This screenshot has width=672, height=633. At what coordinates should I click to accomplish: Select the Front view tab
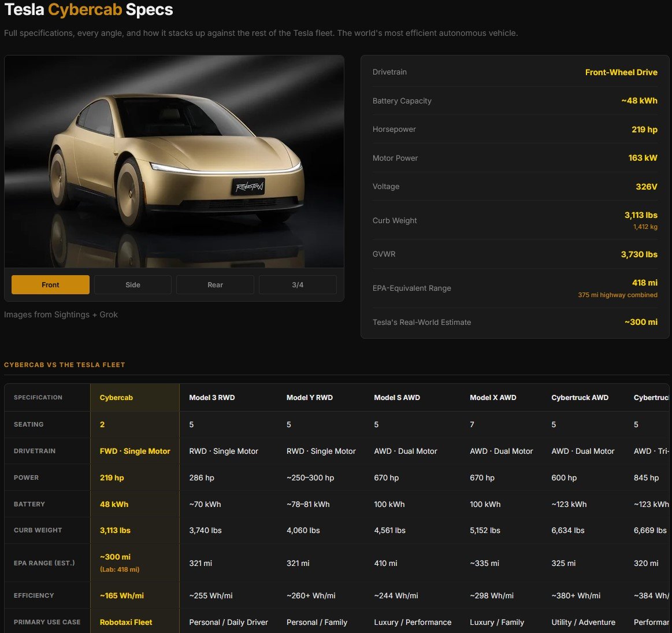click(51, 285)
